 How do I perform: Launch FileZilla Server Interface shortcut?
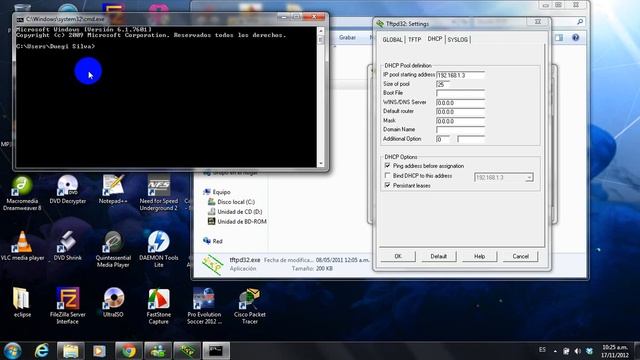[x=67, y=306]
